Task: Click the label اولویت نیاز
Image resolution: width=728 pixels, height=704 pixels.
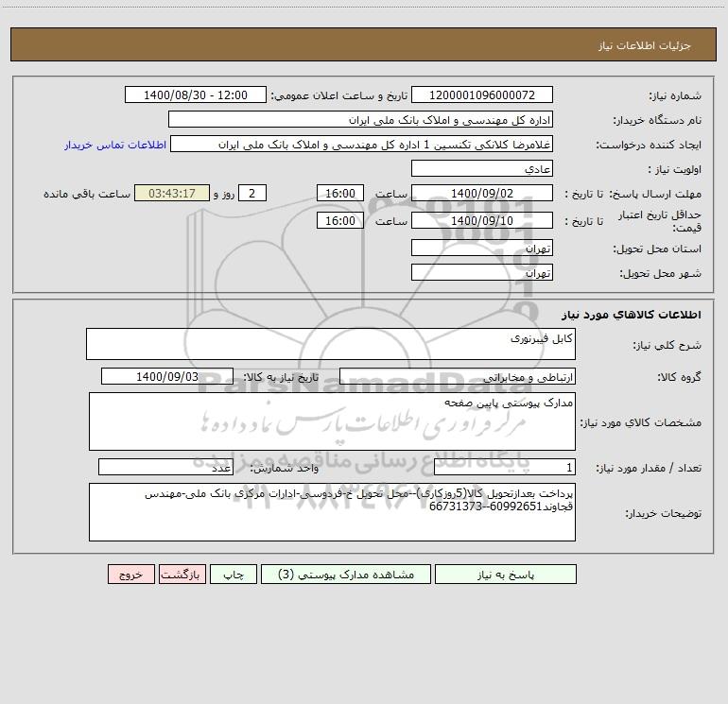Action: [675, 169]
